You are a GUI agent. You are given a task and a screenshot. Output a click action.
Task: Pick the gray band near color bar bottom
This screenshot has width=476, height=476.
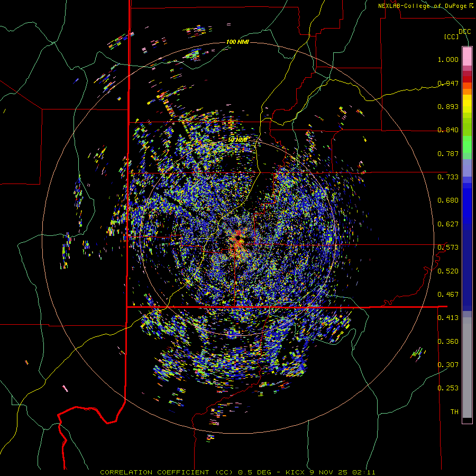point(467,368)
